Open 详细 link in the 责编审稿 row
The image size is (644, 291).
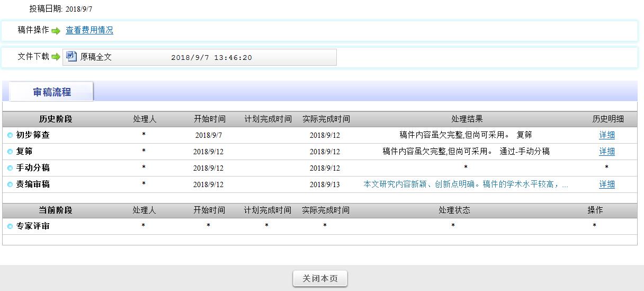[606, 184]
